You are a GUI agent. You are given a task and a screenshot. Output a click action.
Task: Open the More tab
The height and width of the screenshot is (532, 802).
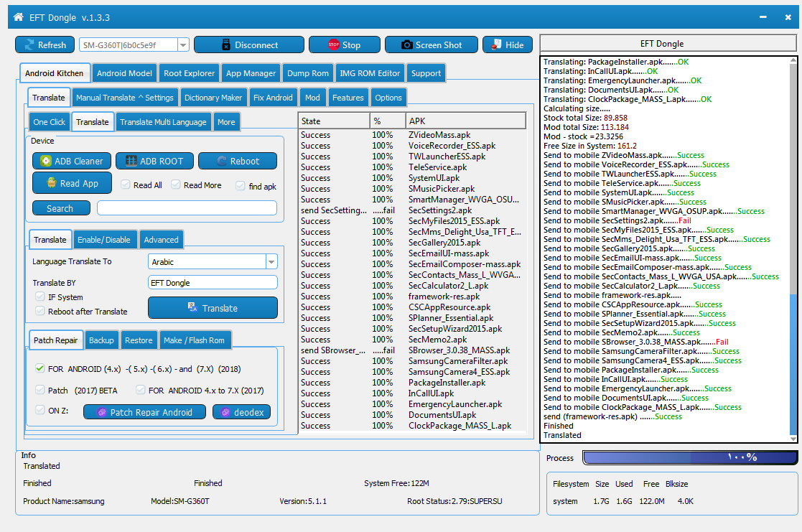pyautogui.click(x=226, y=122)
